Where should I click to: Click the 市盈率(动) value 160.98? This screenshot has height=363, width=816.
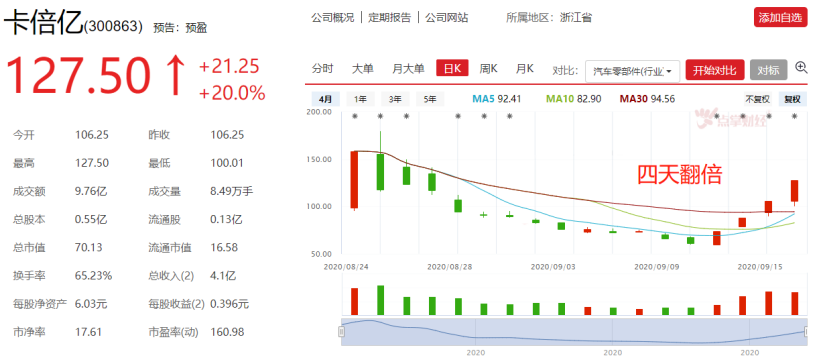pos(227,332)
